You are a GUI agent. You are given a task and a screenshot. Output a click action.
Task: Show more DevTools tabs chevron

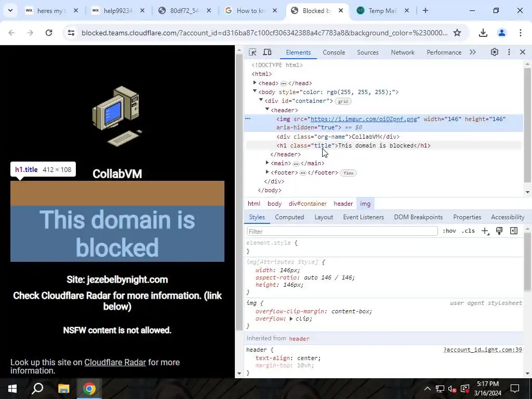473,52
